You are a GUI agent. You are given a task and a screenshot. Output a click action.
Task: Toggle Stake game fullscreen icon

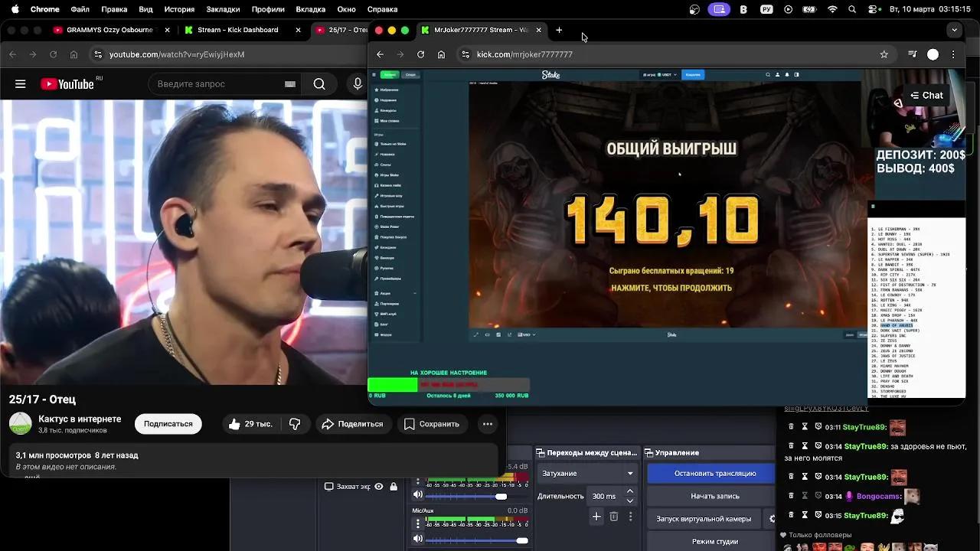click(475, 334)
